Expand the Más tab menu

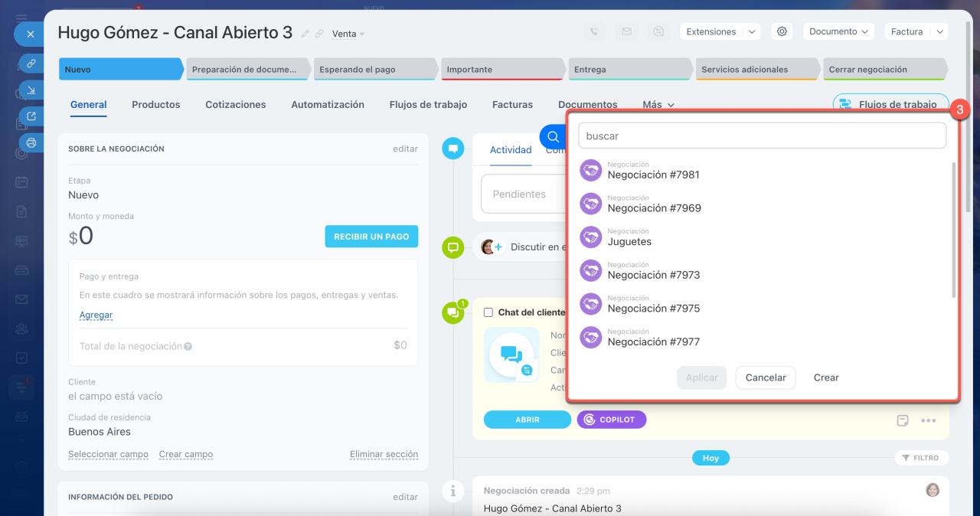[658, 105]
